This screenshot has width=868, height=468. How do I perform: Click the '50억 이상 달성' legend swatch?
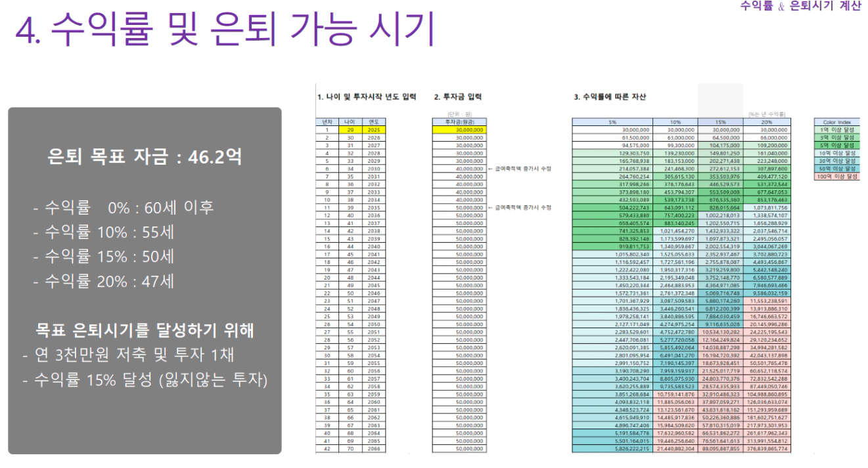click(836, 169)
